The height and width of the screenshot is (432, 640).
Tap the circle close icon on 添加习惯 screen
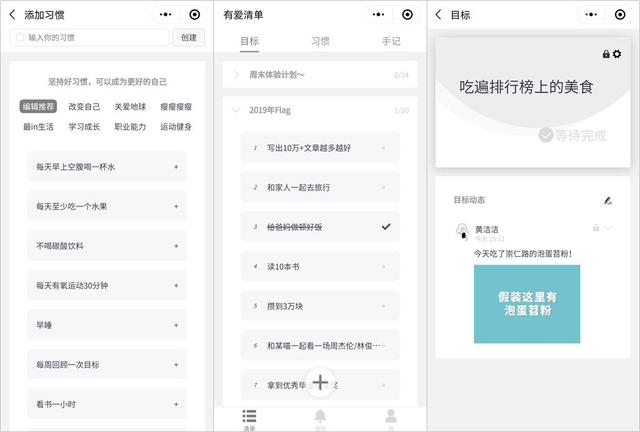[x=195, y=15]
